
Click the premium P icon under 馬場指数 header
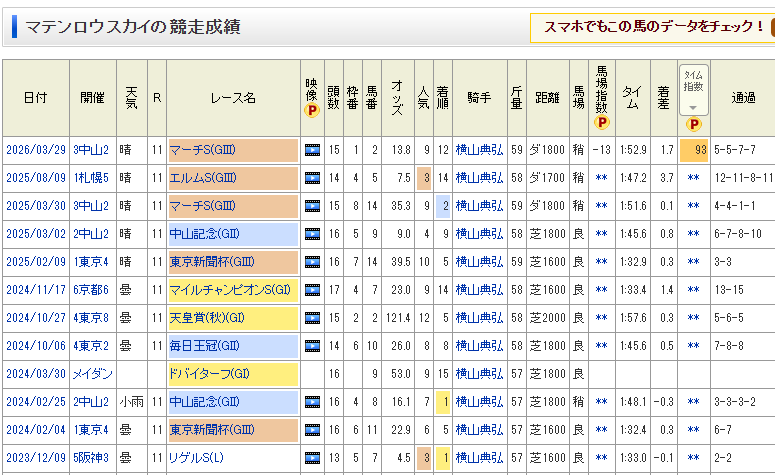point(601,124)
